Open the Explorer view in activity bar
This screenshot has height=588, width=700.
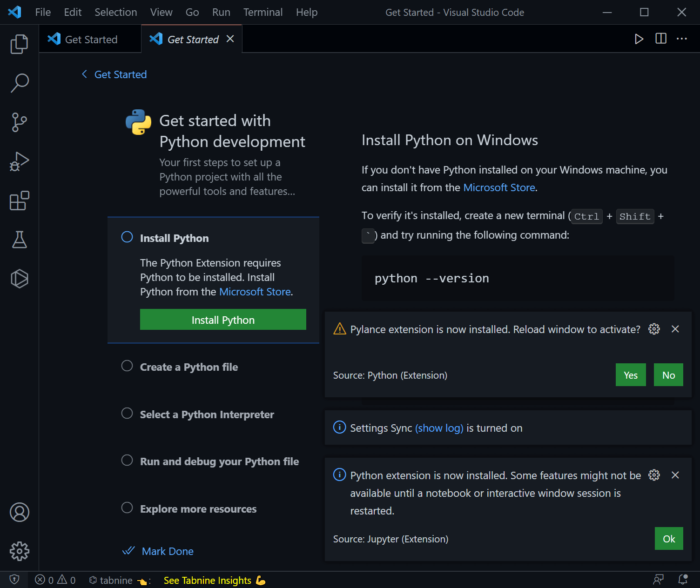pos(19,44)
